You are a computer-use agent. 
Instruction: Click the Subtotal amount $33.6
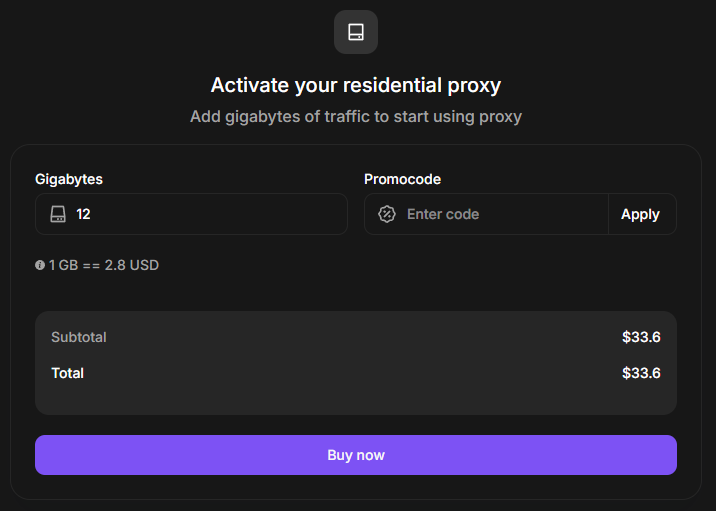pos(641,337)
